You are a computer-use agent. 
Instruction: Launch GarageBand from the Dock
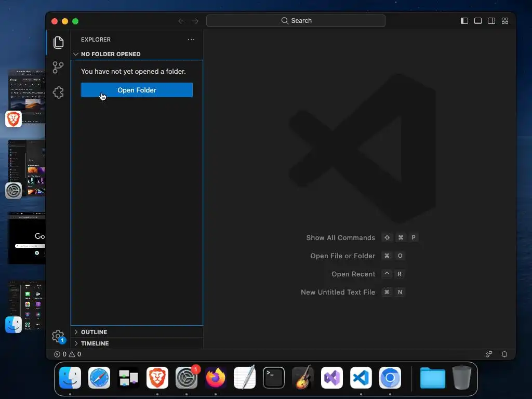point(303,378)
